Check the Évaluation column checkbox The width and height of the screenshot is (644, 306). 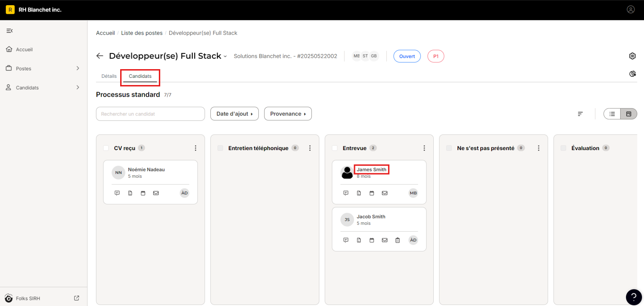coord(563,148)
